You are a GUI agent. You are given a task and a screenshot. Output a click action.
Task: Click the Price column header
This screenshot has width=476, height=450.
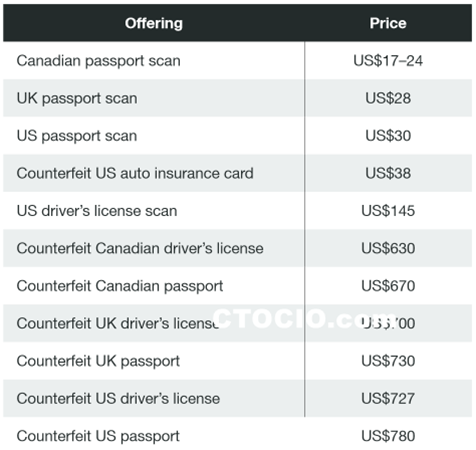pyautogui.click(x=388, y=23)
